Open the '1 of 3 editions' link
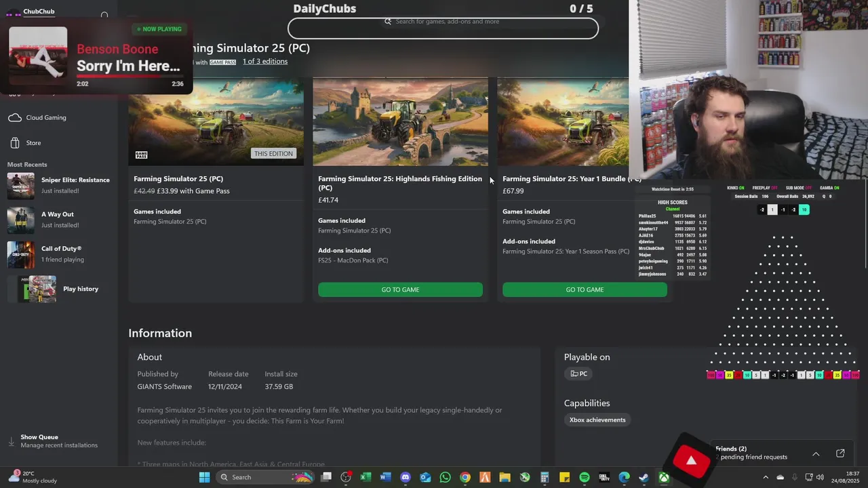The width and height of the screenshot is (868, 488). pos(265,62)
